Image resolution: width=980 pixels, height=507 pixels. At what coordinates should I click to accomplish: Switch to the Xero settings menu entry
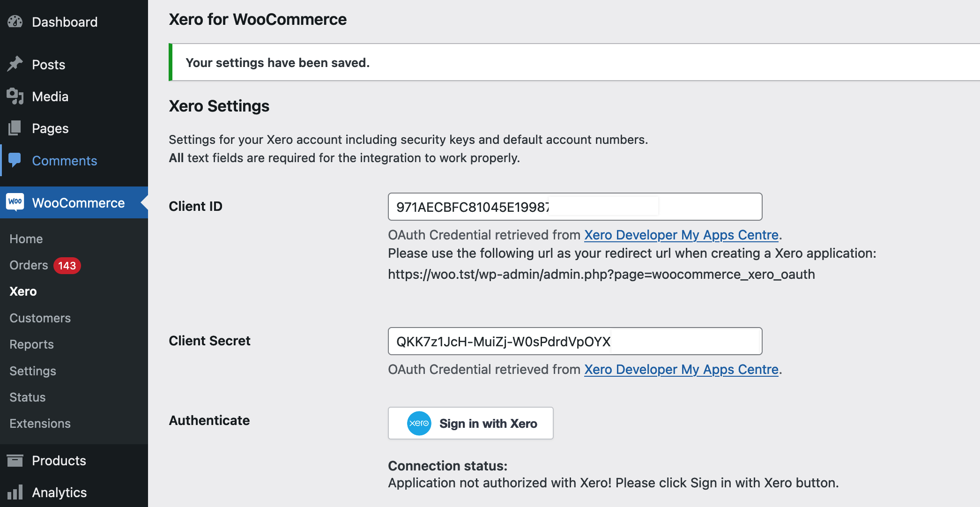pos(22,291)
